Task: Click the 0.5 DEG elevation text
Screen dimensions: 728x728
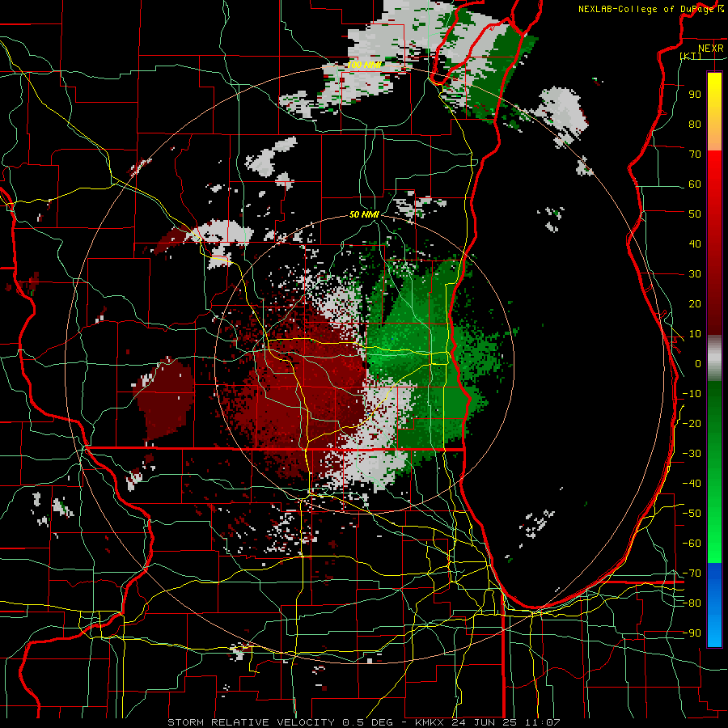Action: click(x=367, y=722)
